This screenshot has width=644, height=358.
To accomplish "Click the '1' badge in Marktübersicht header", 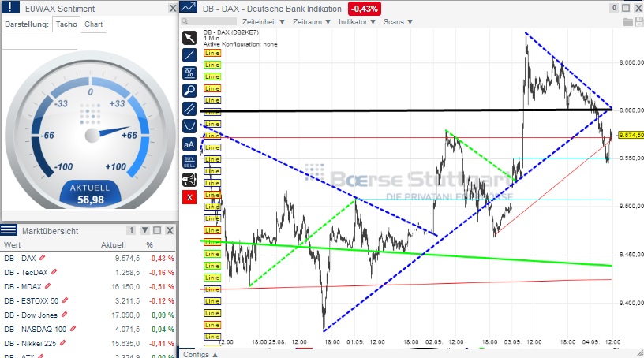I will pyautogui.click(x=131, y=230).
